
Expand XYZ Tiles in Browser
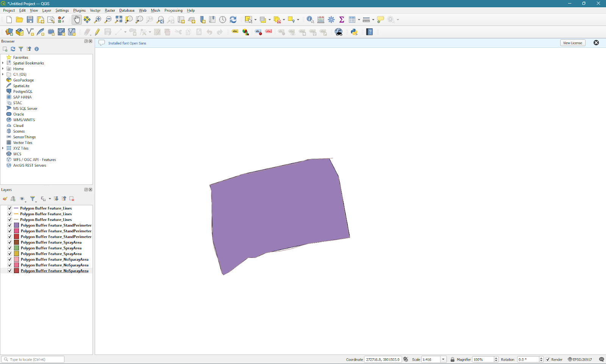3,148
